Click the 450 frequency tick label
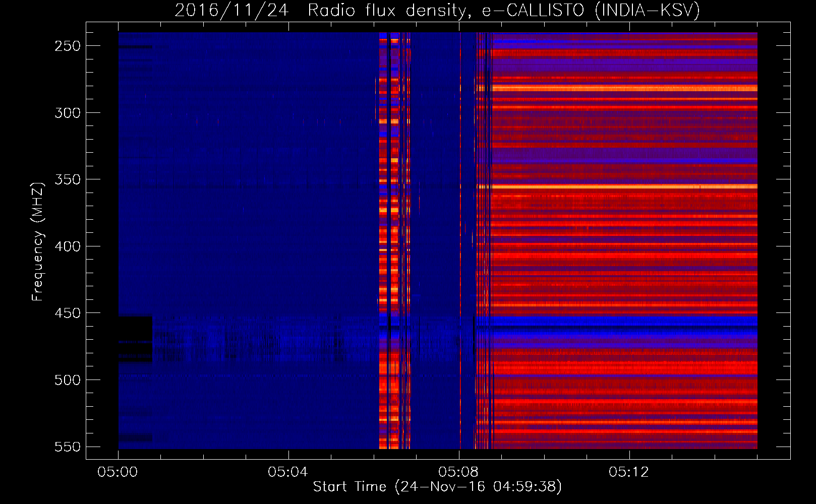 pyautogui.click(x=68, y=313)
